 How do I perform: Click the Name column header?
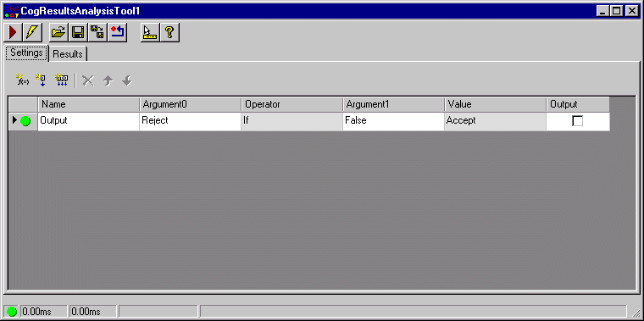[x=89, y=104]
